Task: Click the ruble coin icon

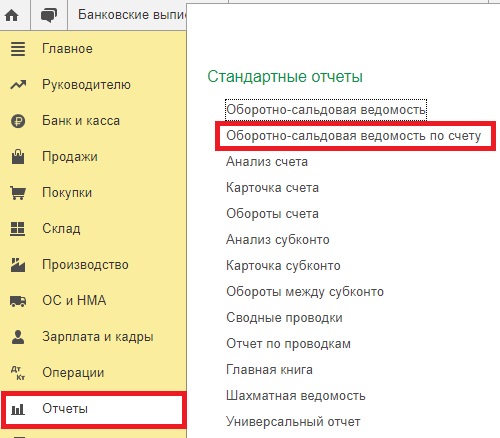Action: click(18, 121)
